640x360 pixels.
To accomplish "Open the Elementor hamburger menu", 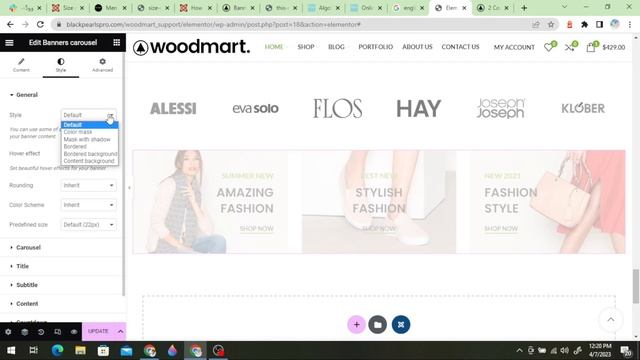I will (x=9, y=42).
